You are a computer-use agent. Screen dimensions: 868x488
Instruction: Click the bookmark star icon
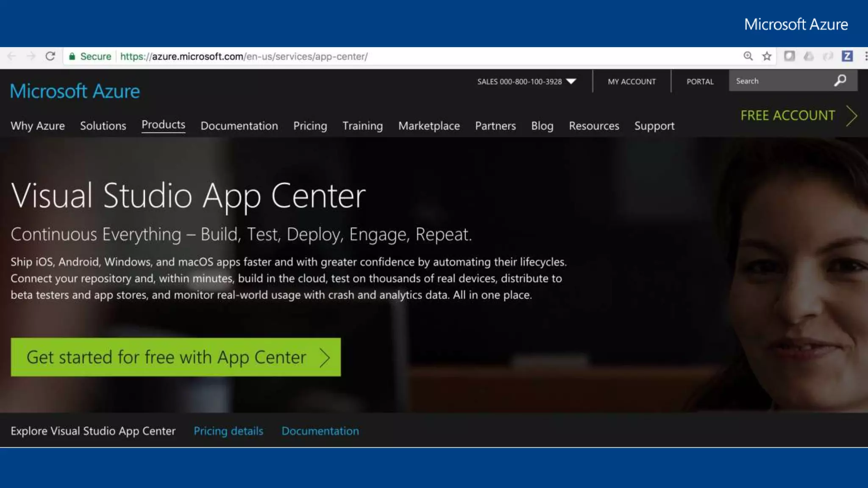click(767, 56)
